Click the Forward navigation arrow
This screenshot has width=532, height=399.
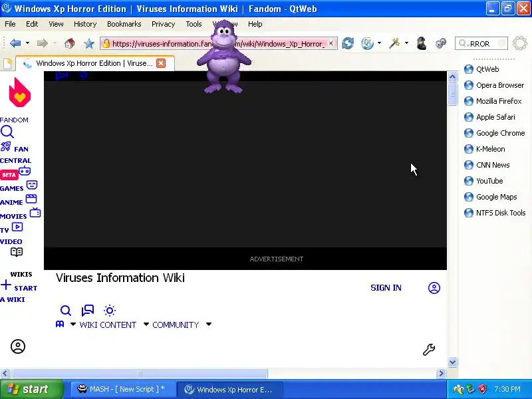coord(43,43)
